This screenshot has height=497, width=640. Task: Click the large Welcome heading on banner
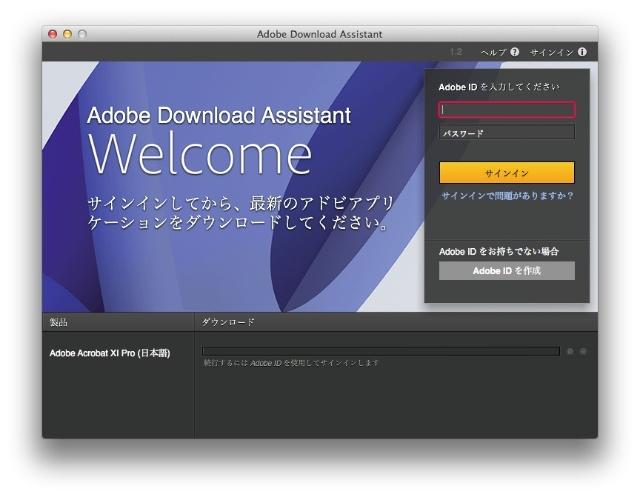(x=199, y=155)
